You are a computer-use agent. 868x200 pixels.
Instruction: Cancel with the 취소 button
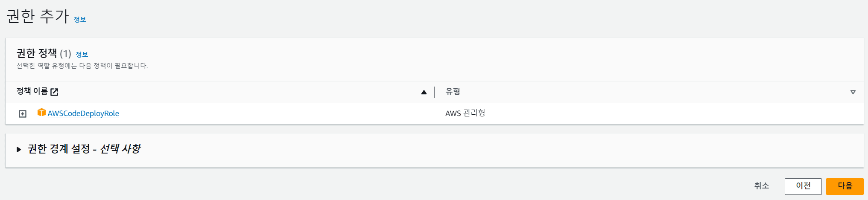coord(761,186)
